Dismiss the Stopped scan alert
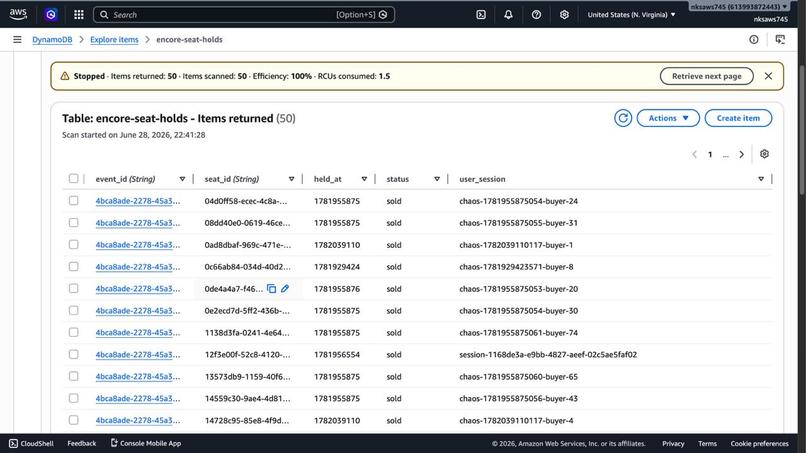Screen dimensions: 806x453 768,76
